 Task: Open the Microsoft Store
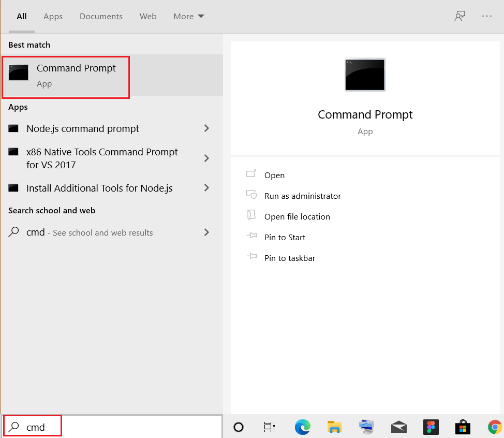pyautogui.click(x=463, y=427)
